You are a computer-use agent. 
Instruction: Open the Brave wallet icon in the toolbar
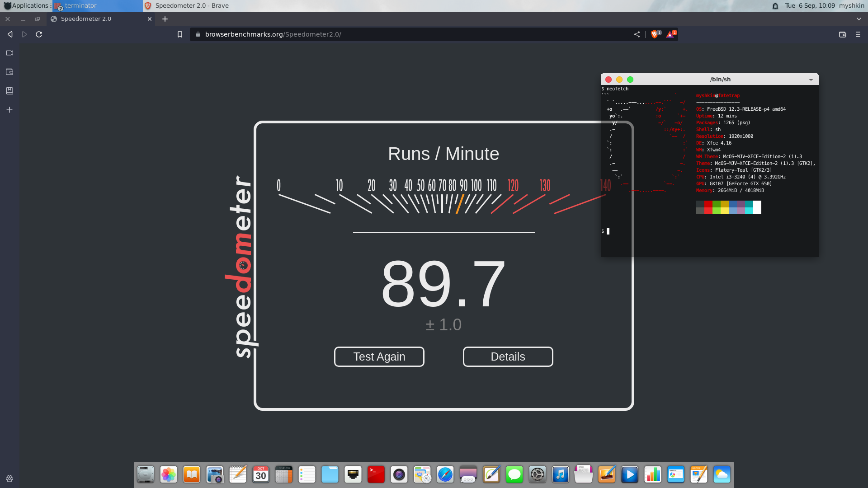[843, 34]
